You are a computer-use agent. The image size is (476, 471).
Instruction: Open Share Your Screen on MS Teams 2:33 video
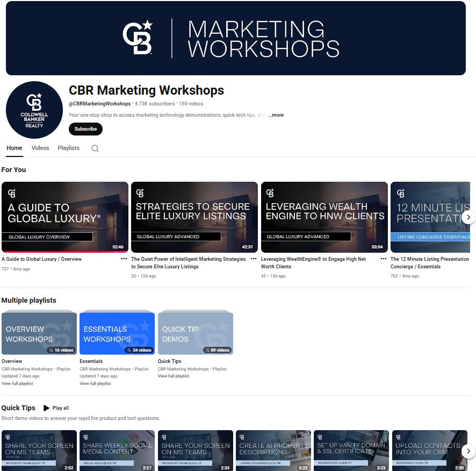[196, 451]
